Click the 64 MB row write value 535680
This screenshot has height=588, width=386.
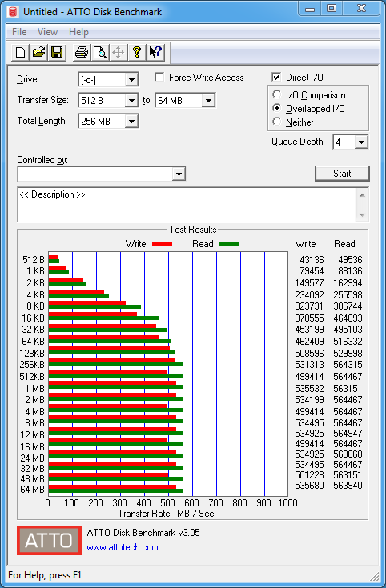[309, 486]
